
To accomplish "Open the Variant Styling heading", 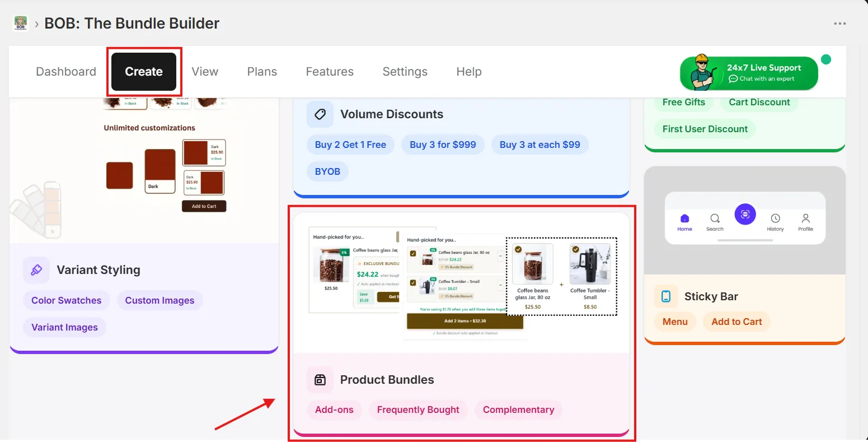I will pyautogui.click(x=98, y=270).
